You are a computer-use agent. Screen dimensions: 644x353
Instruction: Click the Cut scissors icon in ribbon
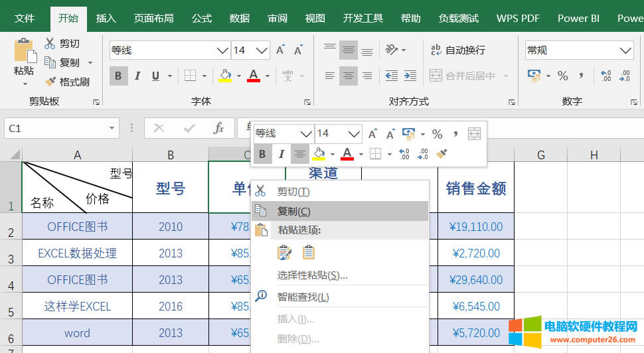tap(50, 43)
